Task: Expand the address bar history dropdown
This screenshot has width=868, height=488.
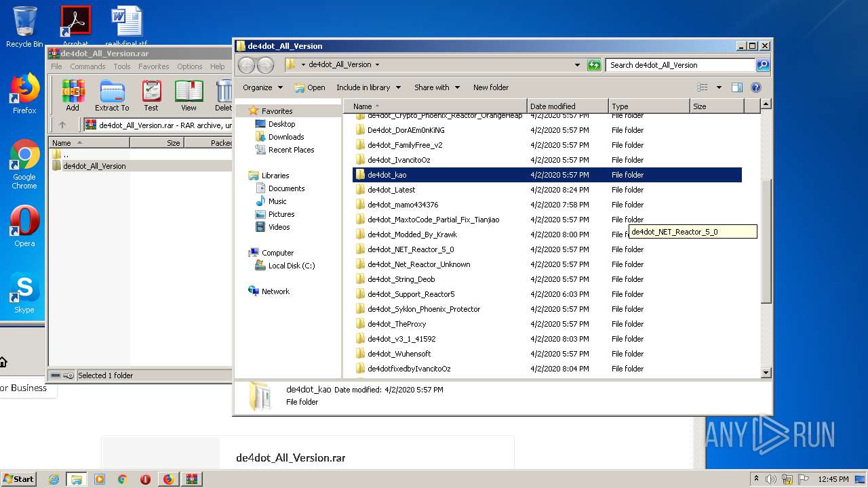Action: pos(577,65)
